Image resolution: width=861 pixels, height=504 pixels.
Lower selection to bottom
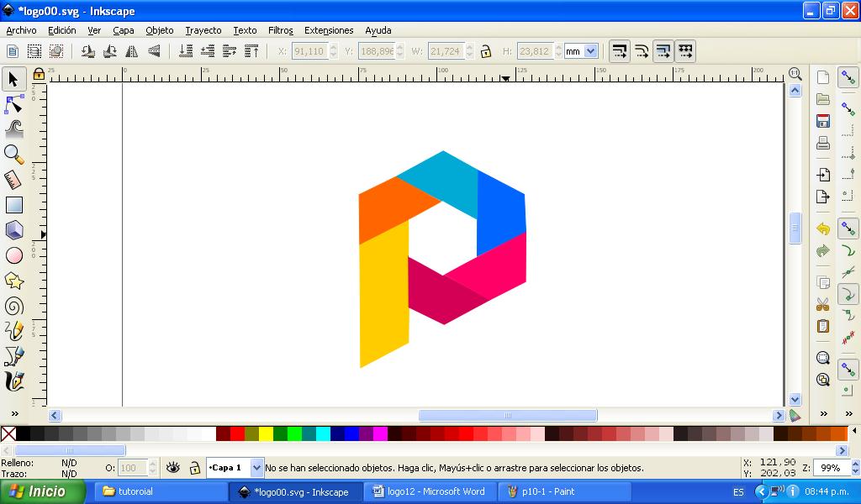coord(186,51)
